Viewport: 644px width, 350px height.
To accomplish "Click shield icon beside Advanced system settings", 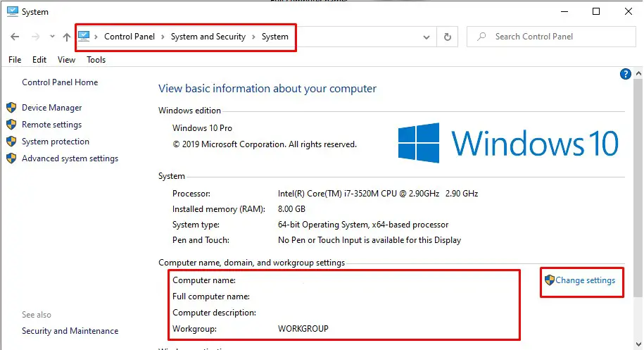I will pyautogui.click(x=11, y=158).
